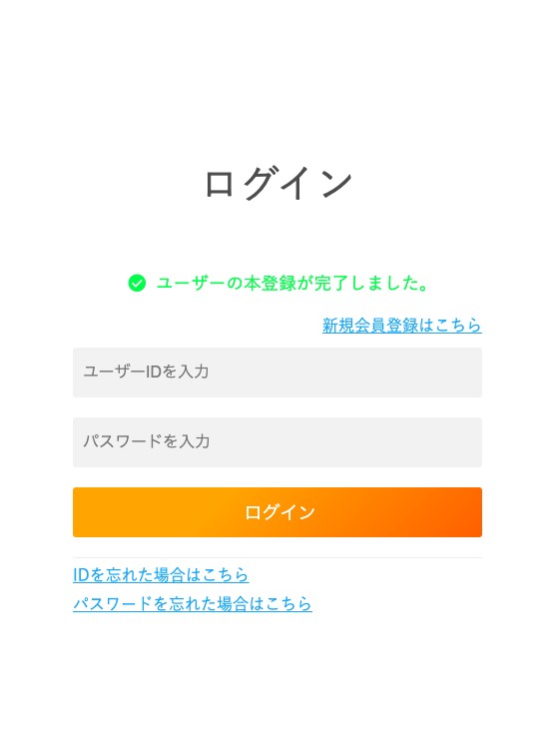Click the gray パスワード placeholder text
560x756 pixels.
click(x=147, y=441)
